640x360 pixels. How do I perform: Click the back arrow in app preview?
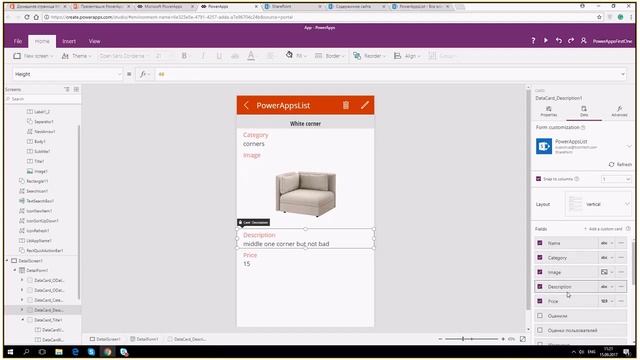246,105
